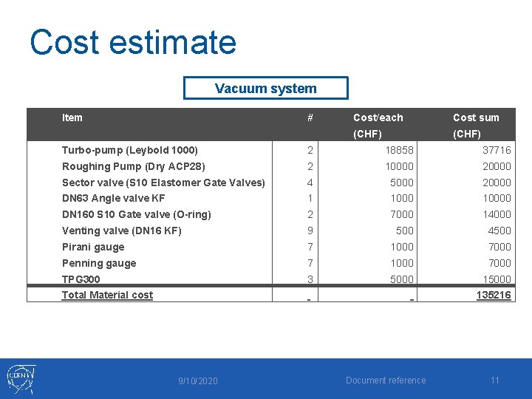Select 'Venting valve (DN16 KF)' row label
This screenshot has height=399, width=532.
tap(122, 231)
